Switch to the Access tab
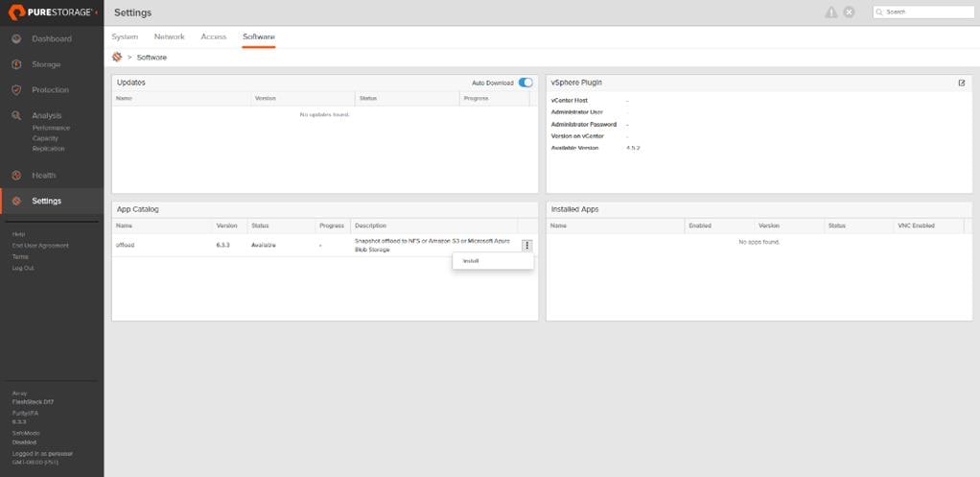 click(x=214, y=36)
